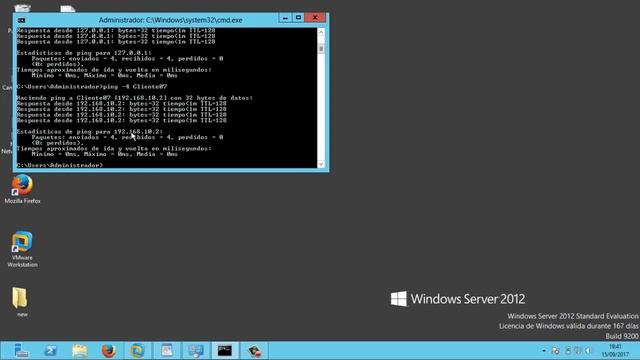The height and width of the screenshot is (360, 640).
Task: Show hidden tray icons with the arrow
Action: (544, 351)
